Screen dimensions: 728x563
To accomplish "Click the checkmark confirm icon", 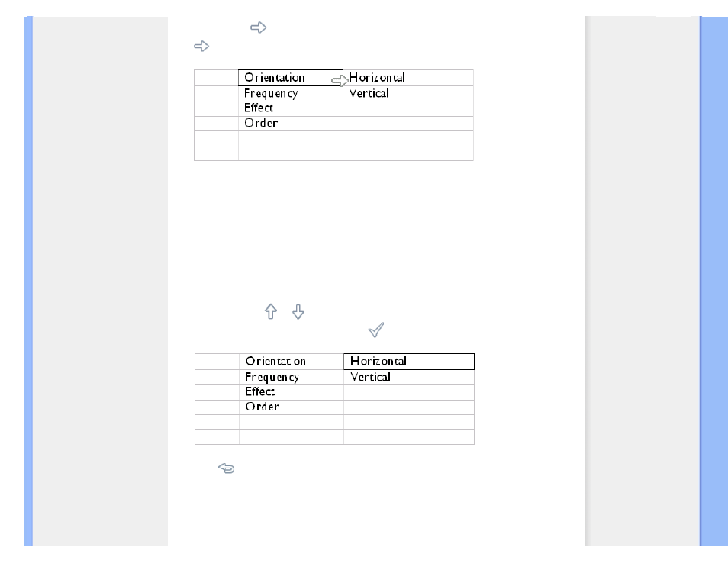I will click(x=376, y=330).
